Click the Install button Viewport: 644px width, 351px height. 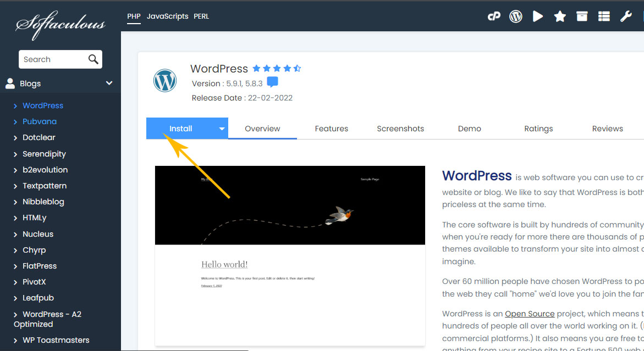coord(181,129)
